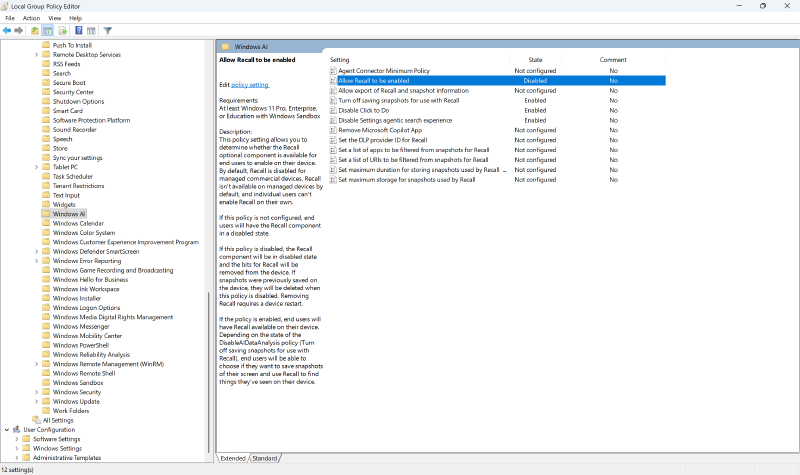Sort list by the Comment column header
Image resolution: width=800 pixels, height=475 pixels.
[x=613, y=60]
